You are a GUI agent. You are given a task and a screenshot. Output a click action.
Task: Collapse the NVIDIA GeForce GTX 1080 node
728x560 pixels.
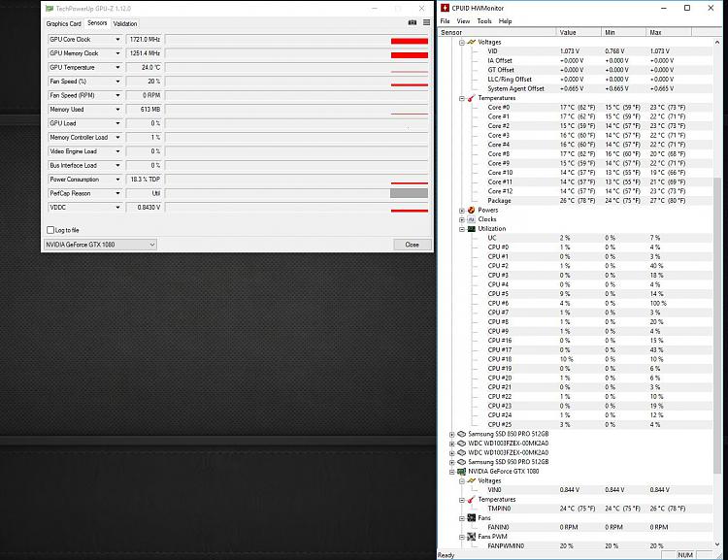[451, 472]
